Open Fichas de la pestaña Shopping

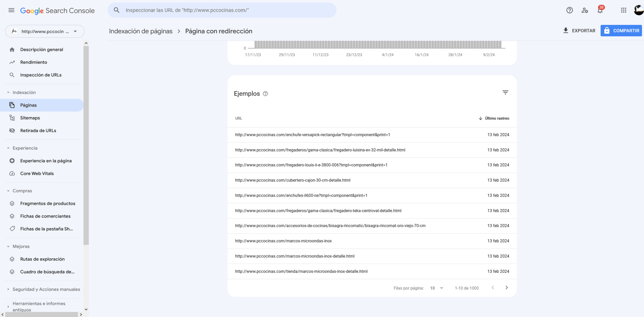pyautogui.click(x=42, y=229)
